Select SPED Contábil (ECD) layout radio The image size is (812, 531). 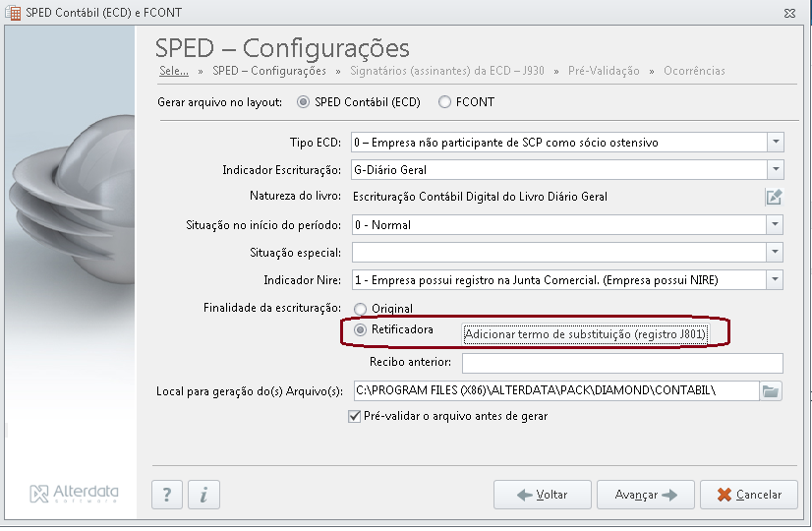click(303, 102)
